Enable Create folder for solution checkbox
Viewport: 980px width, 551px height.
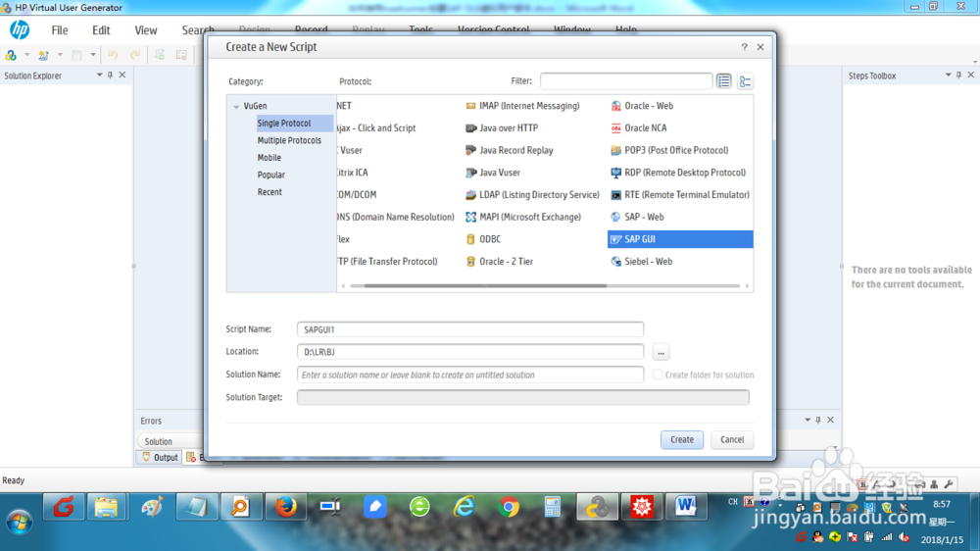658,375
